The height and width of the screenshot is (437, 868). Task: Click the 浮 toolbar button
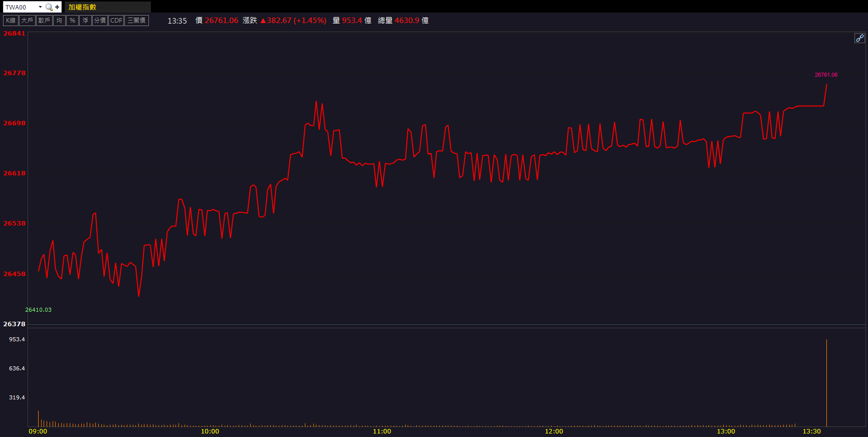point(85,21)
